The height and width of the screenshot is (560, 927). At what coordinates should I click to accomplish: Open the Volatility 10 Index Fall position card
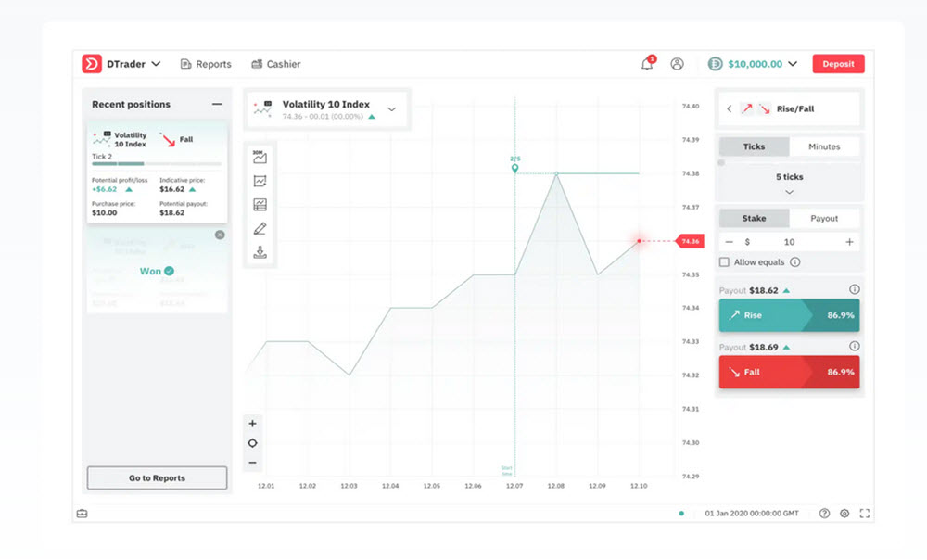click(x=157, y=172)
